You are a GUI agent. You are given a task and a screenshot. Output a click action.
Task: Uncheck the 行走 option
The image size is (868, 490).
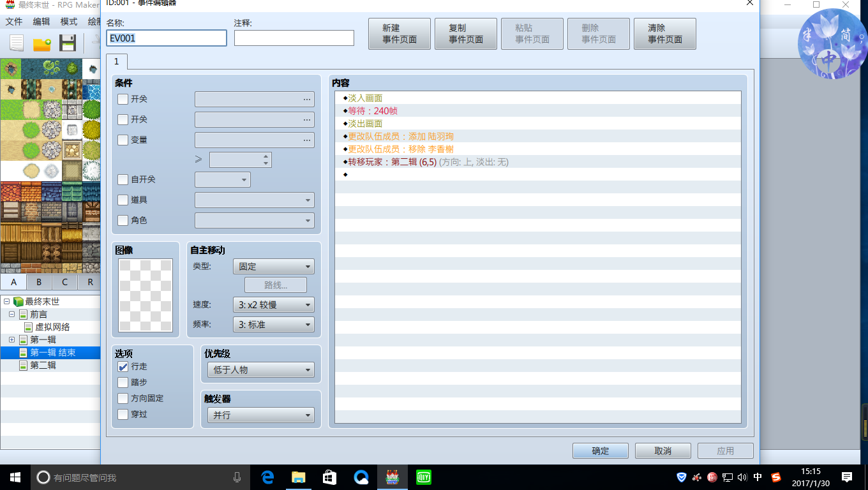pyautogui.click(x=123, y=366)
